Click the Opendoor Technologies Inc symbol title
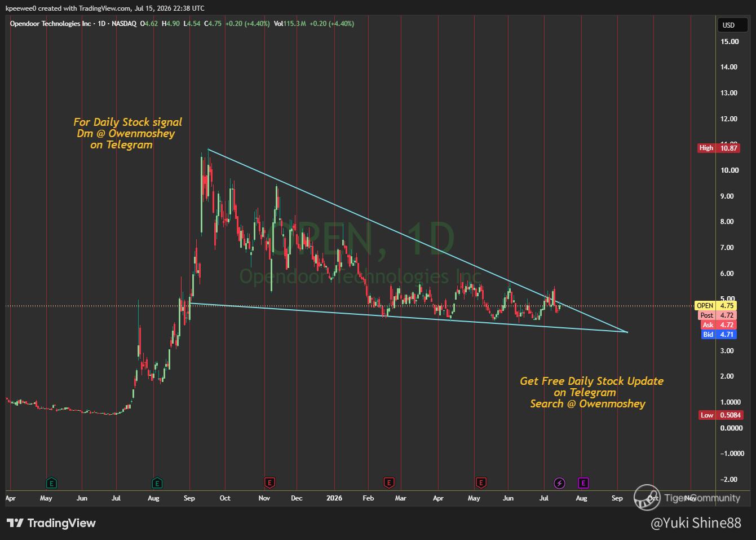The image size is (756, 540). [x=46, y=24]
